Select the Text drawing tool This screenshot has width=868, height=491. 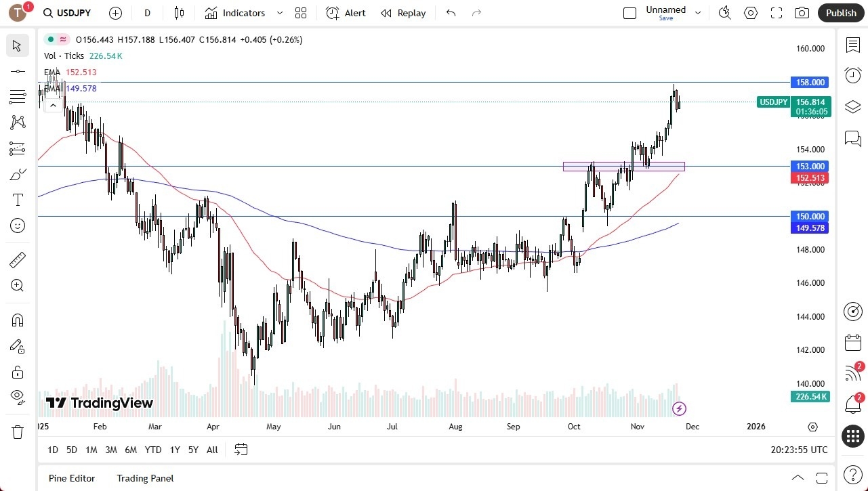17,199
